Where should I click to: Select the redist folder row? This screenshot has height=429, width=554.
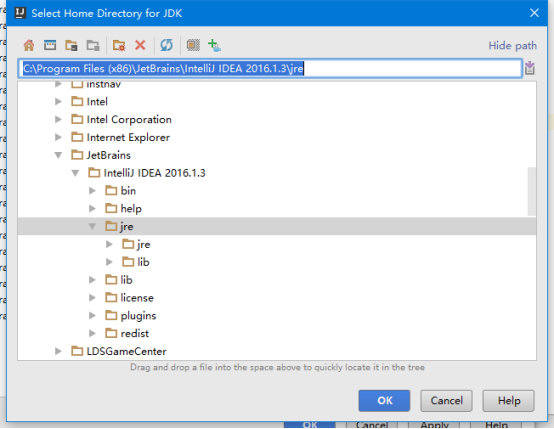277,333
